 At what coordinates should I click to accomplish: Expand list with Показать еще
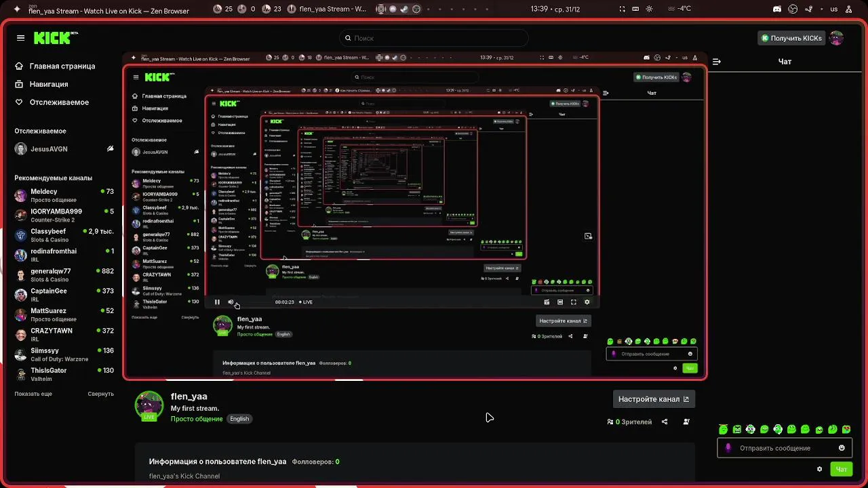pyautogui.click(x=33, y=394)
